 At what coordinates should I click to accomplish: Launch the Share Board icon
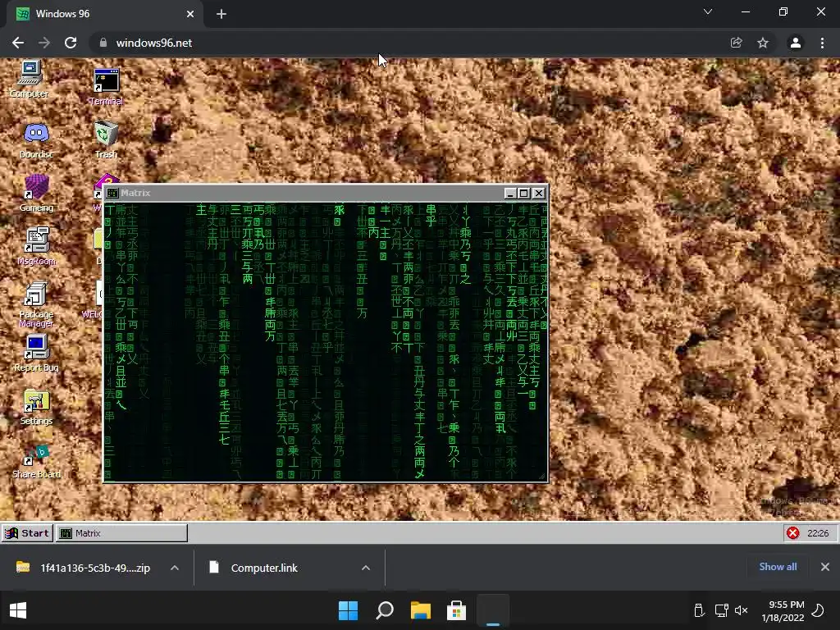coord(36,461)
